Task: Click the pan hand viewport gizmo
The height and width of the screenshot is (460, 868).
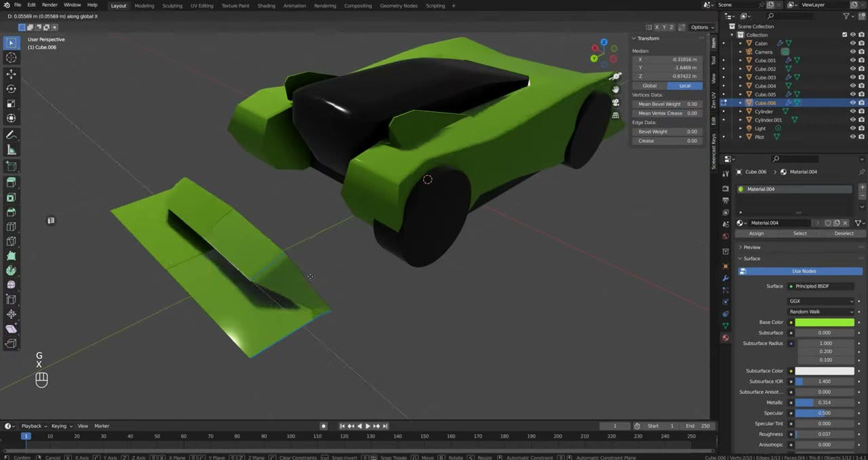Action: [616, 90]
